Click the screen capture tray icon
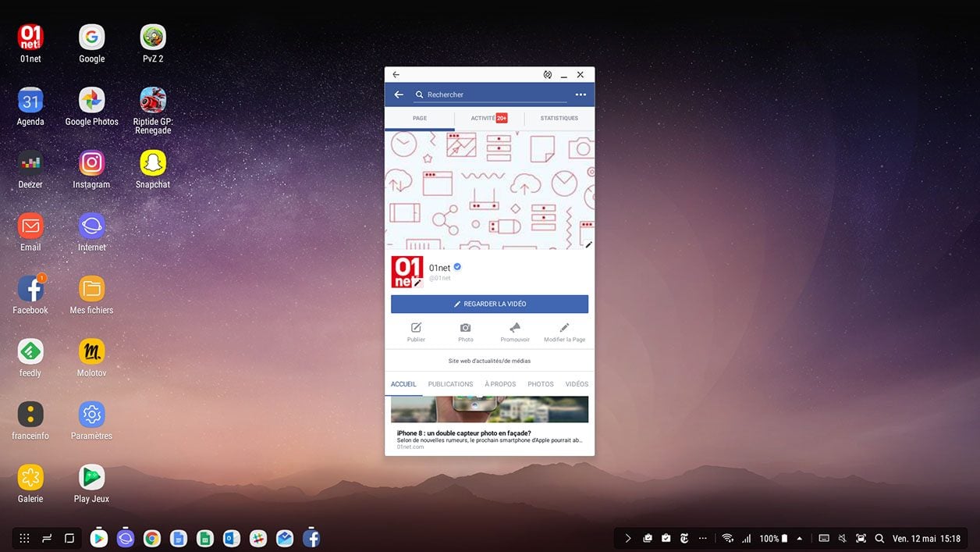 861,538
